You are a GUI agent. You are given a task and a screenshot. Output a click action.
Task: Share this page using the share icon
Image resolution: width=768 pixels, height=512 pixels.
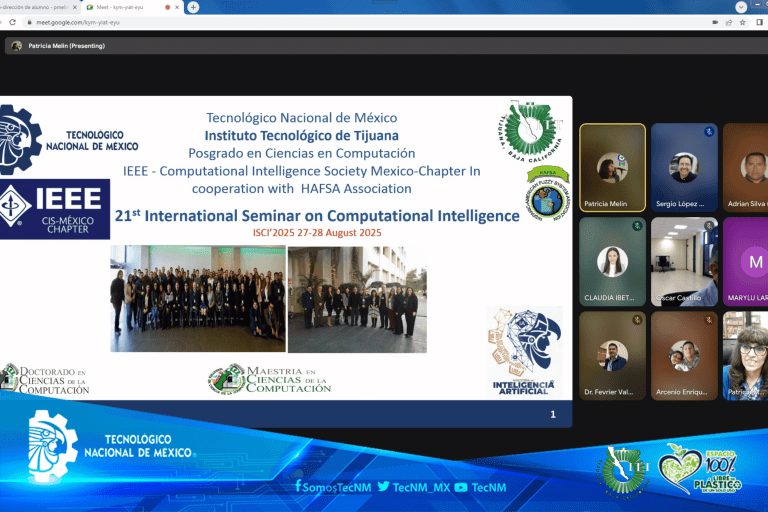pyautogui.click(x=729, y=22)
